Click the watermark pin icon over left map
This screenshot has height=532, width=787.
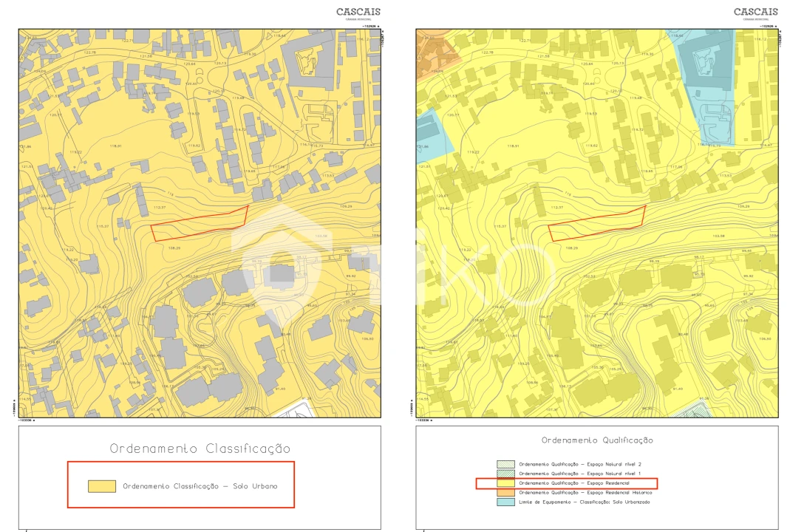point(281,266)
